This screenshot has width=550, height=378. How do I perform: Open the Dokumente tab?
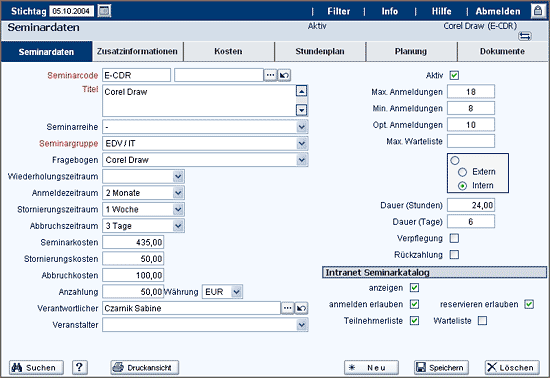[502, 52]
